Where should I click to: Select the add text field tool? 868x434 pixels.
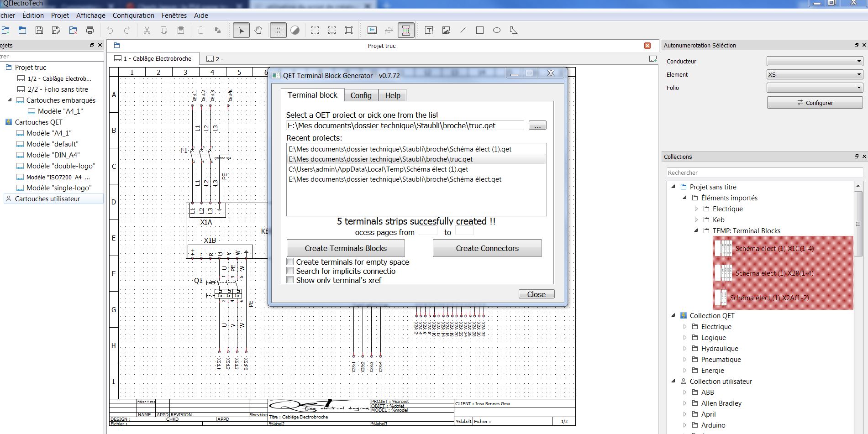click(x=429, y=31)
